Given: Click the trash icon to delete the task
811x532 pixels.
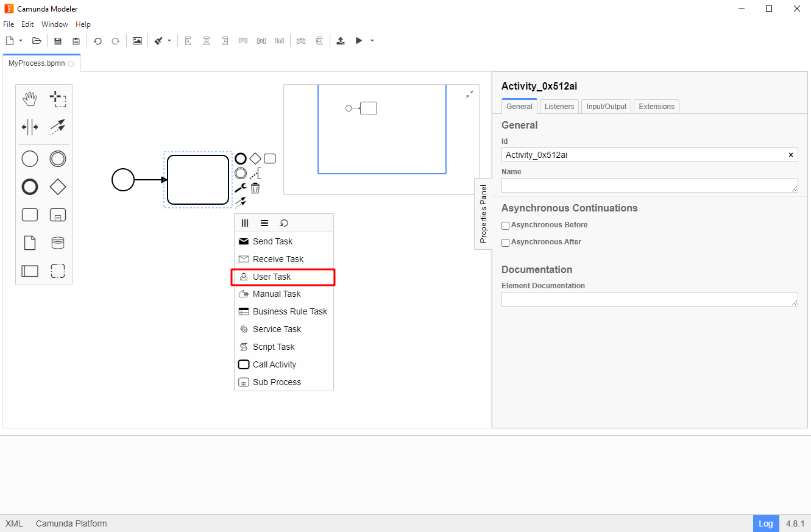Looking at the screenshot, I should click(255, 188).
